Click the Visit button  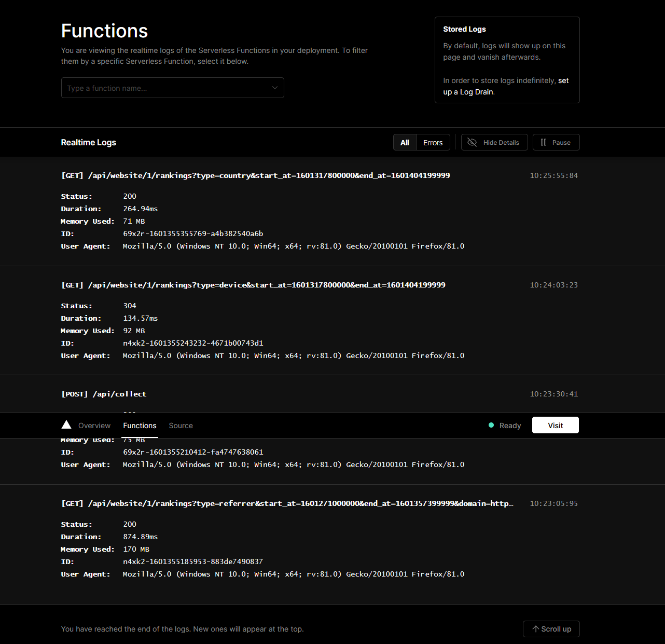555,425
